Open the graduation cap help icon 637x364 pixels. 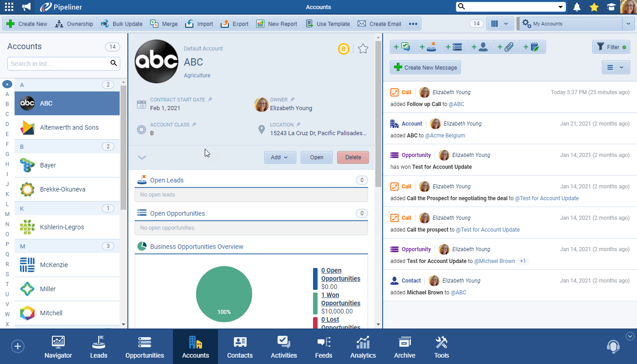610,7
